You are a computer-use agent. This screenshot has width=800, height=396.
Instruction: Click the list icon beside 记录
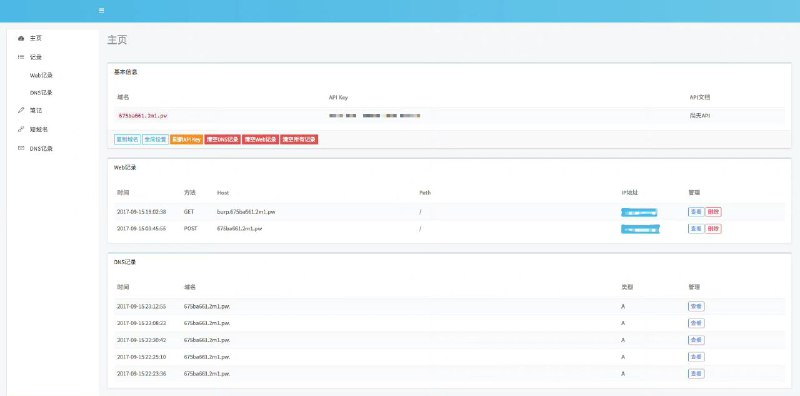(21, 57)
